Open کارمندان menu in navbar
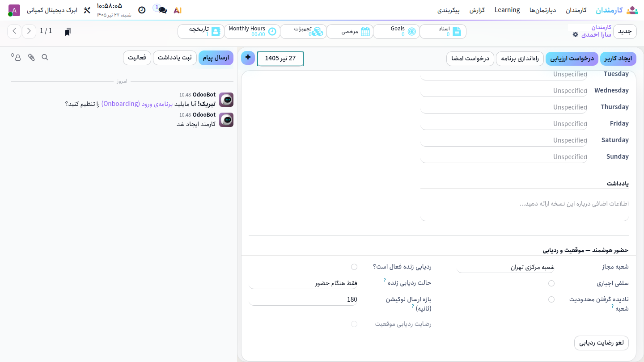This screenshot has width=644, height=362. (x=576, y=10)
